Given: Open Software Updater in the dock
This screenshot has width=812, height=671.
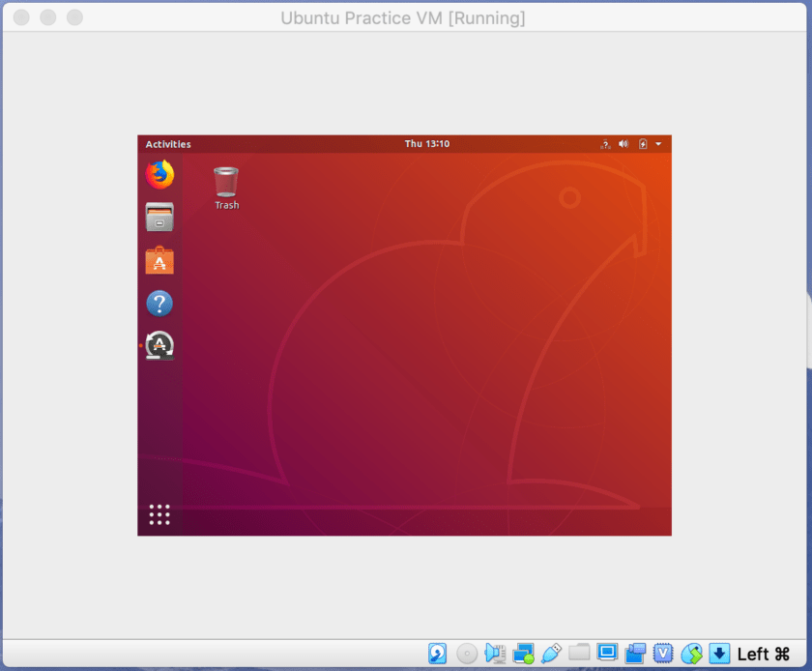Looking at the screenshot, I should [x=159, y=345].
